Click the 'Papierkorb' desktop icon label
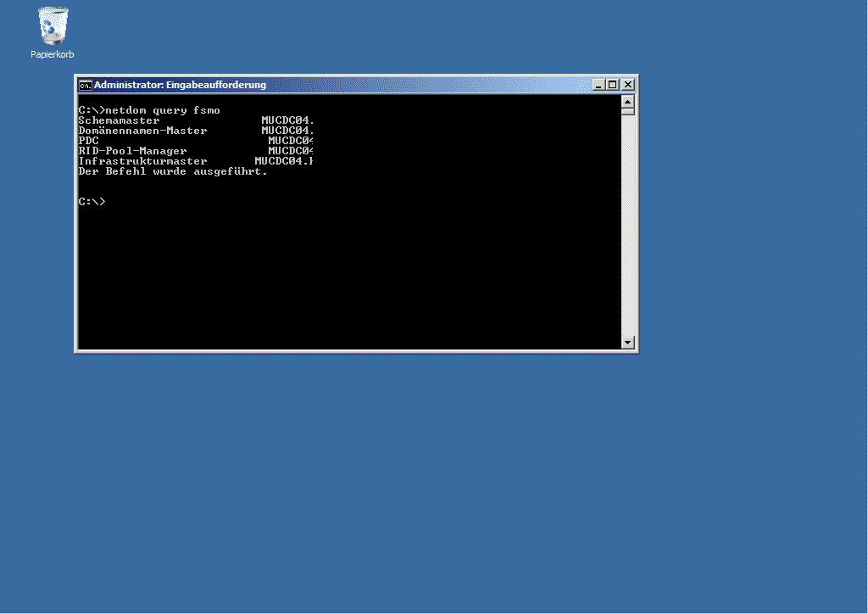This screenshot has width=868, height=614. pos(52,54)
